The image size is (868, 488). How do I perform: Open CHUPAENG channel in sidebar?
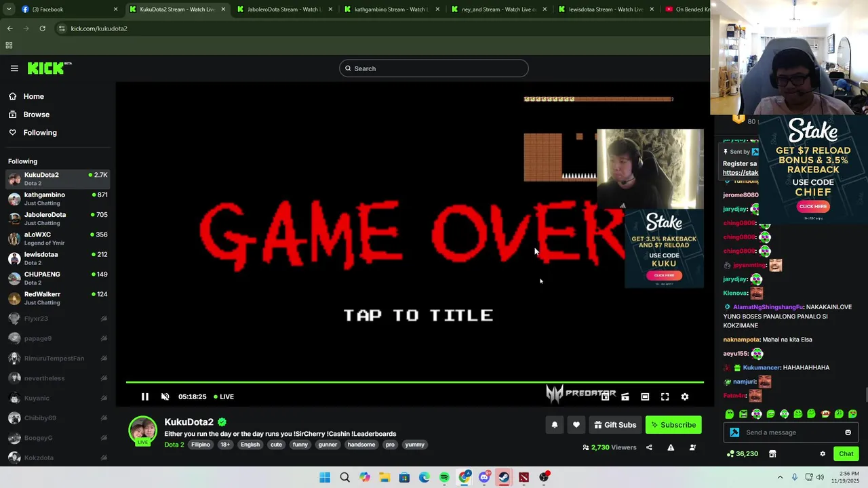[x=58, y=278]
